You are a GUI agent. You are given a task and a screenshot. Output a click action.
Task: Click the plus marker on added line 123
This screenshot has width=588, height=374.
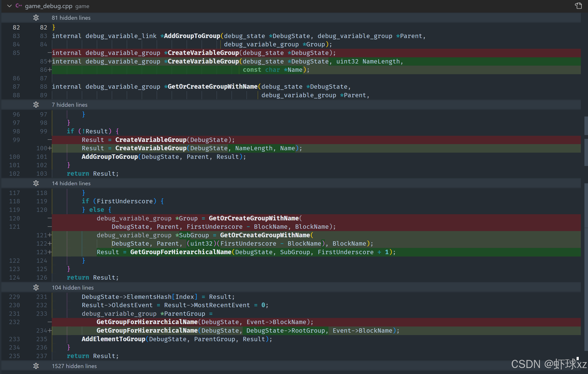coord(50,252)
